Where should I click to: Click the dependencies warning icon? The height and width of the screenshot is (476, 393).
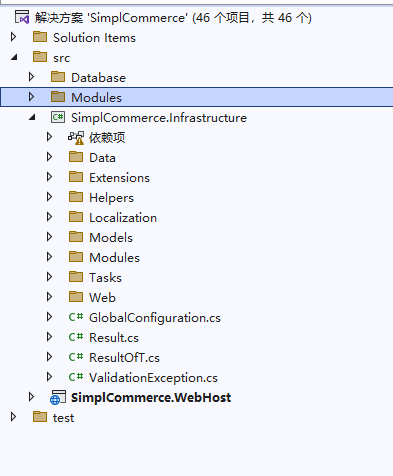point(76,137)
